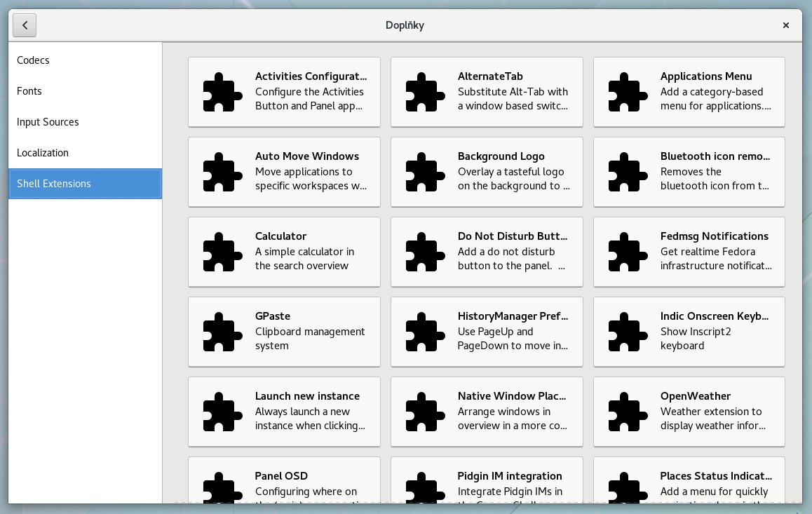The image size is (812, 514).
Task: Switch to Input Sources category
Action: click(48, 122)
